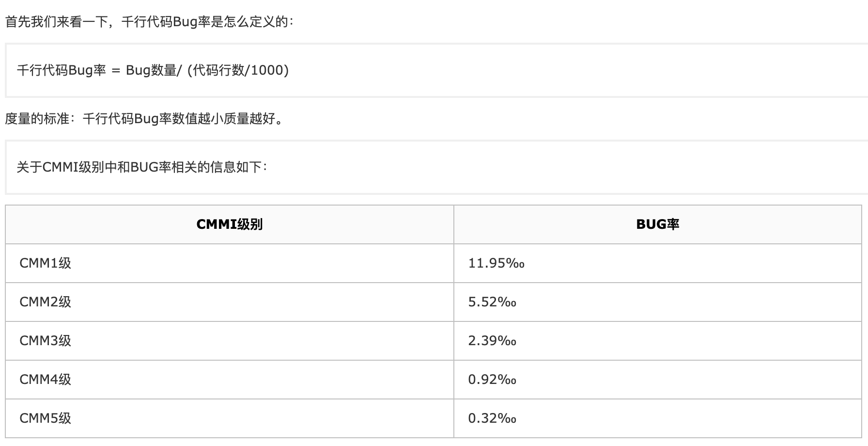
Task: Click the 千行代码Bug率 formula block
Action: pyautogui.click(x=61, y=71)
